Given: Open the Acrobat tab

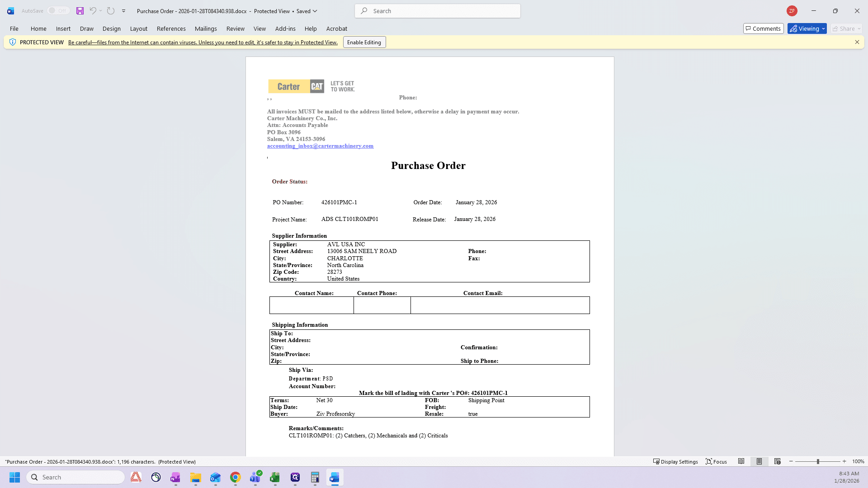Looking at the screenshot, I should (x=337, y=28).
